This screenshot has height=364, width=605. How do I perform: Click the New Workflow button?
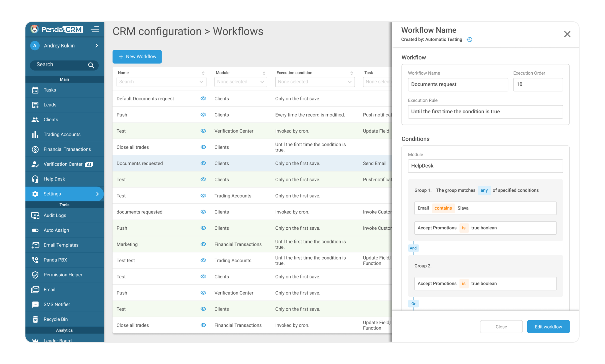137,56
